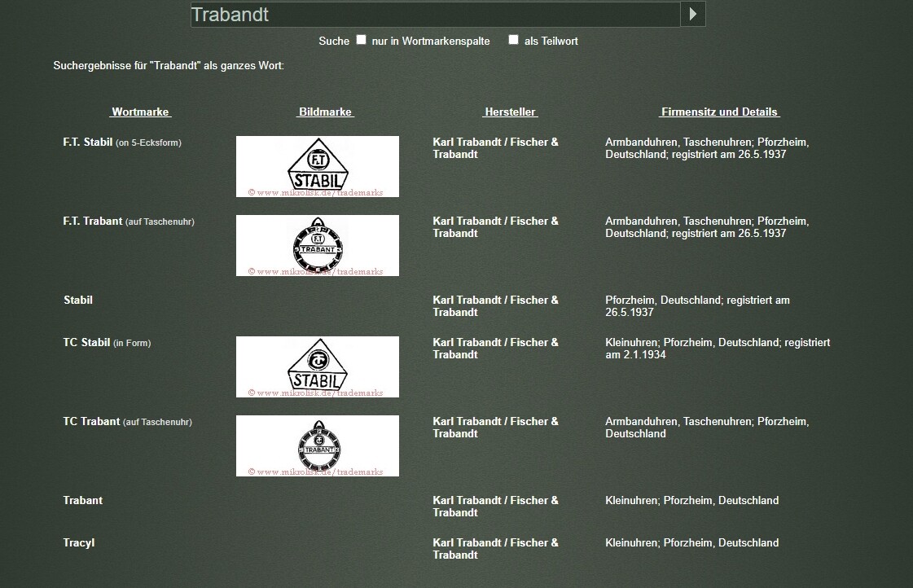
Task: Click details text in the Stabil row
Action: [697, 306]
